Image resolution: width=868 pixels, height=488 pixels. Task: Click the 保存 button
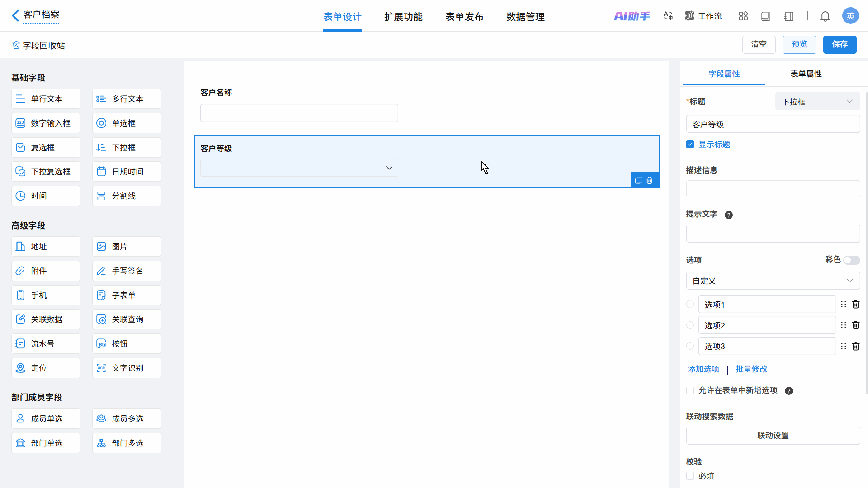[x=840, y=44]
